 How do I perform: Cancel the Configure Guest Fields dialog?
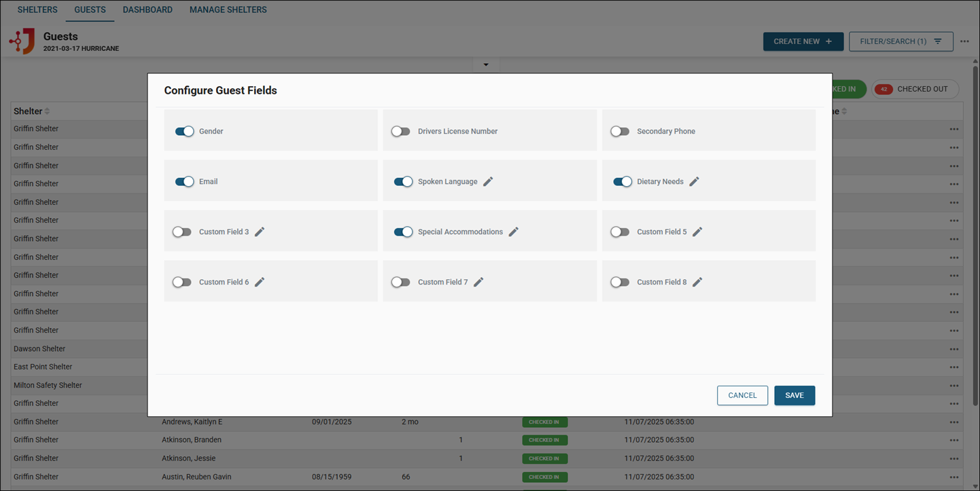742,395
